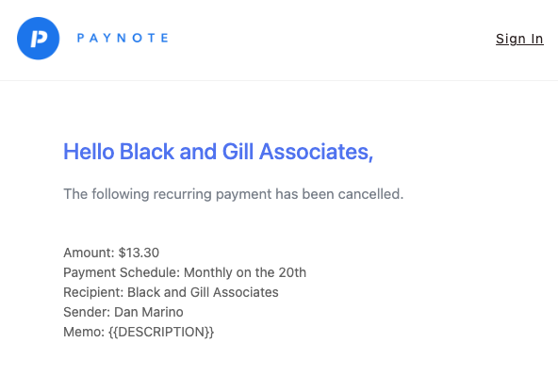The image size is (558, 392).
Task: Click the Recipient Black and Gill Associates line
Action: click(171, 292)
